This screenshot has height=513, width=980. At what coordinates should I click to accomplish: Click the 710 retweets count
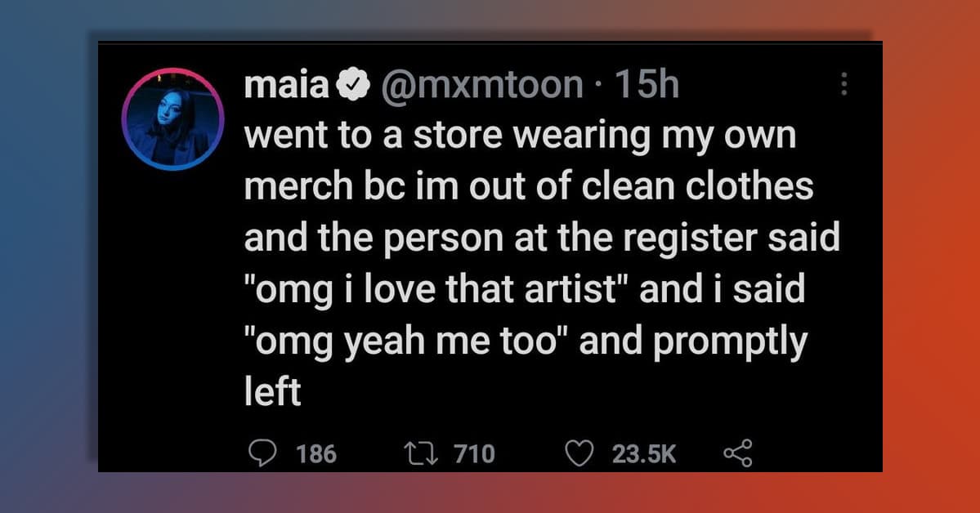pyautogui.click(x=473, y=454)
